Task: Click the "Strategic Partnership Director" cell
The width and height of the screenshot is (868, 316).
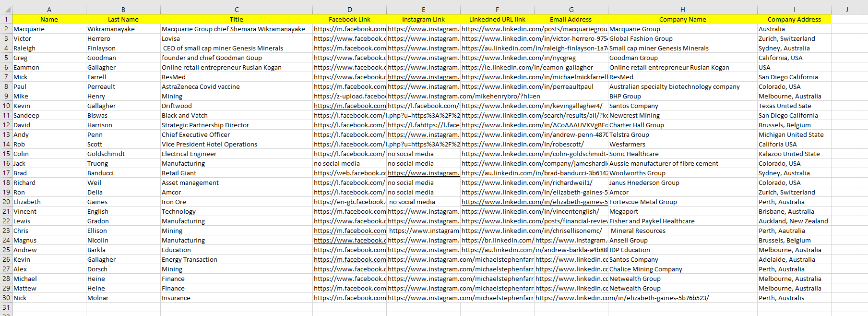Action: (237, 125)
